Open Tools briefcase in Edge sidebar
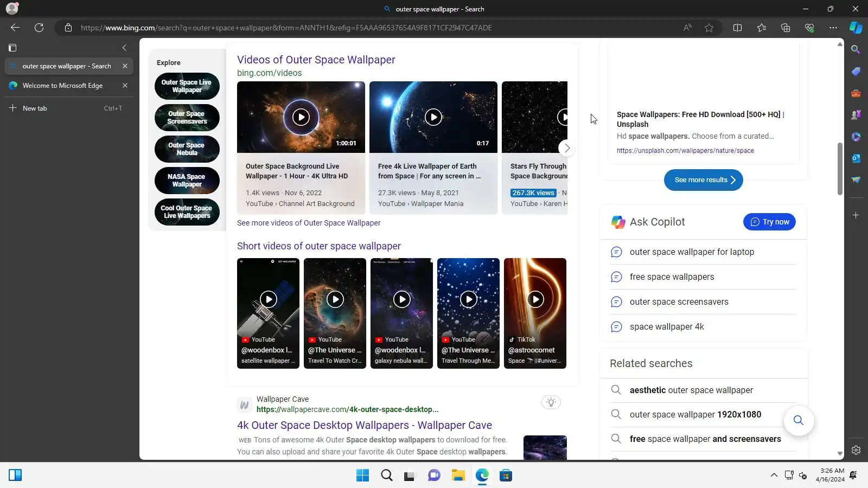The height and width of the screenshot is (488, 868). coord(856,93)
